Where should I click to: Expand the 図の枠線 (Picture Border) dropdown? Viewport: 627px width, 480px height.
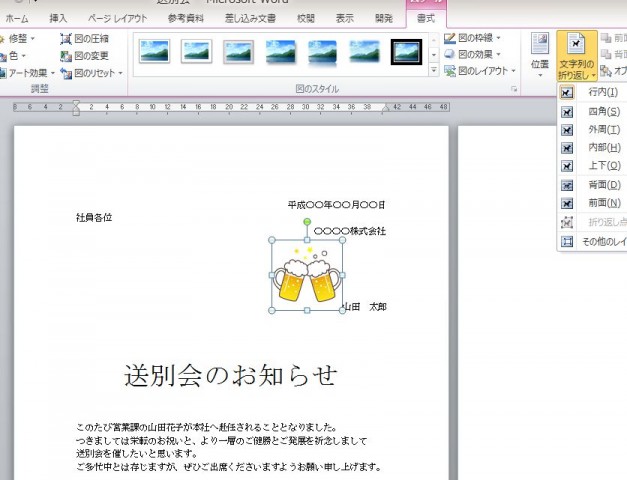click(480, 39)
